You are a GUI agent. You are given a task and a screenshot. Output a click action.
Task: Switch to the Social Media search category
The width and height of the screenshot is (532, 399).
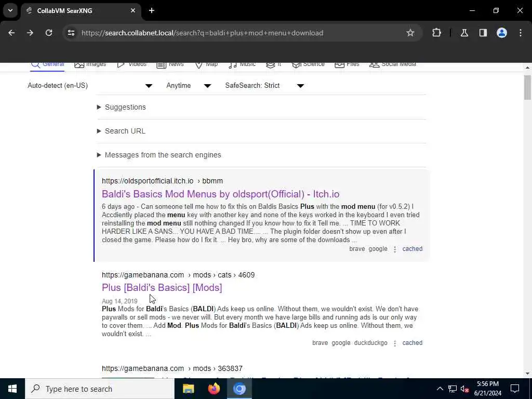393,65
